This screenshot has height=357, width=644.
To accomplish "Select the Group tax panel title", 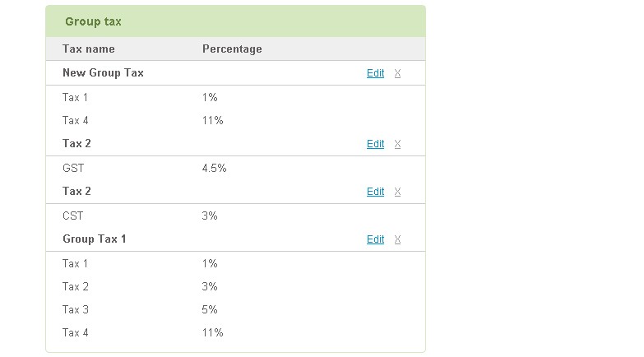I will [x=93, y=21].
